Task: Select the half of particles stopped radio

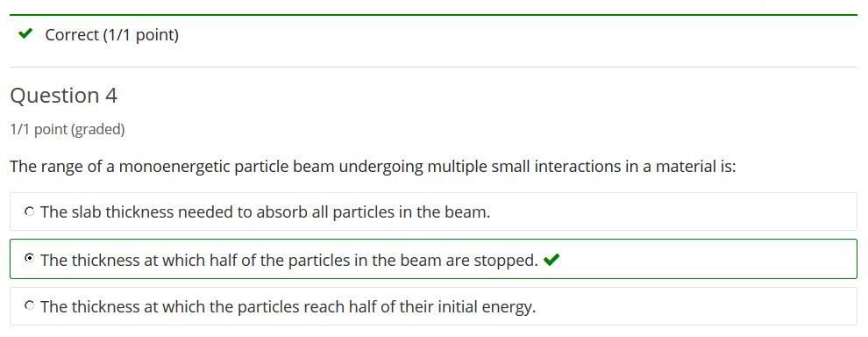Action: tap(29, 258)
